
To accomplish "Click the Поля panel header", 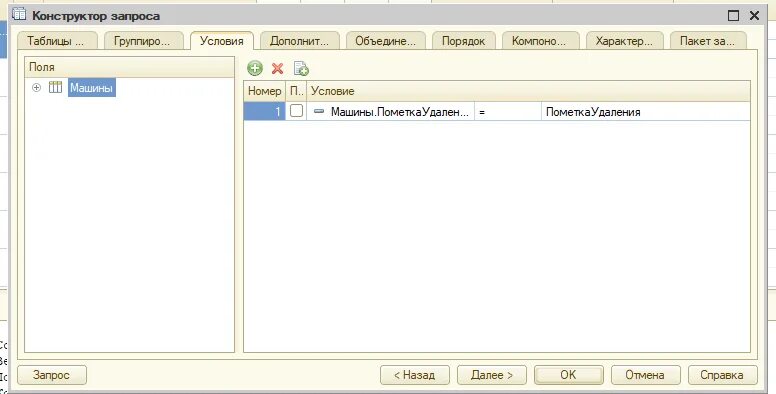I will 129,67.
